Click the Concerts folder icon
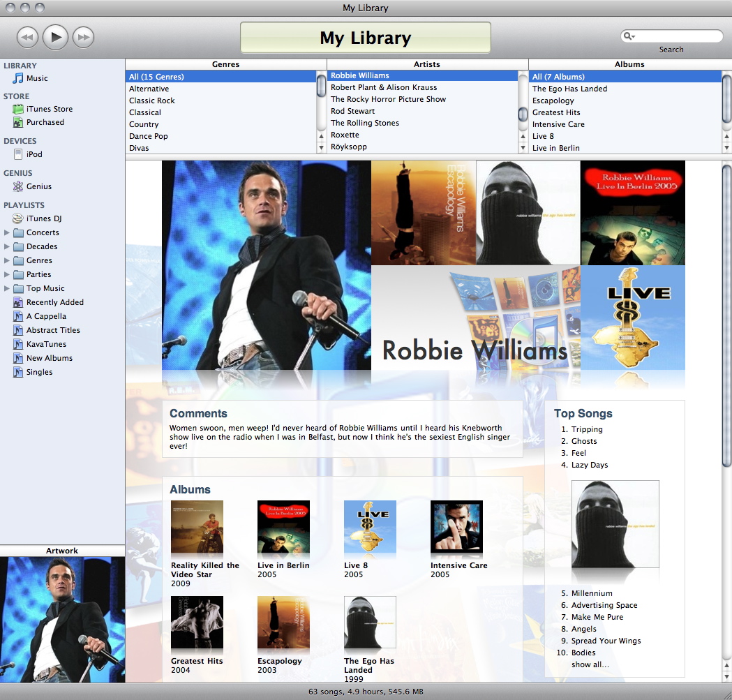 [18, 232]
